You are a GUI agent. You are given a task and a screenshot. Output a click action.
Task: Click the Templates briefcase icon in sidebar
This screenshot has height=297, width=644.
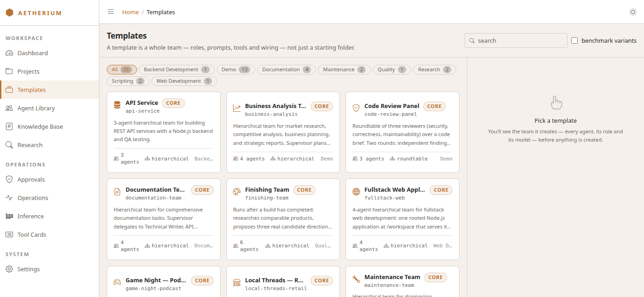click(x=9, y=90)
